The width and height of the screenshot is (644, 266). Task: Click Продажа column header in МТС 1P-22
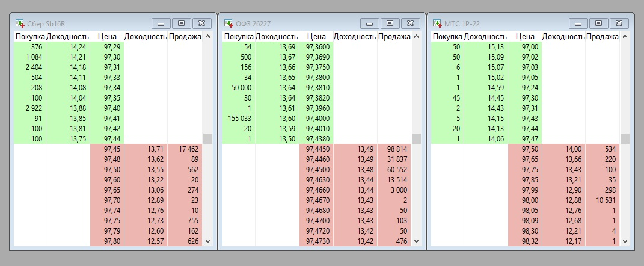[x=603, y=37]
